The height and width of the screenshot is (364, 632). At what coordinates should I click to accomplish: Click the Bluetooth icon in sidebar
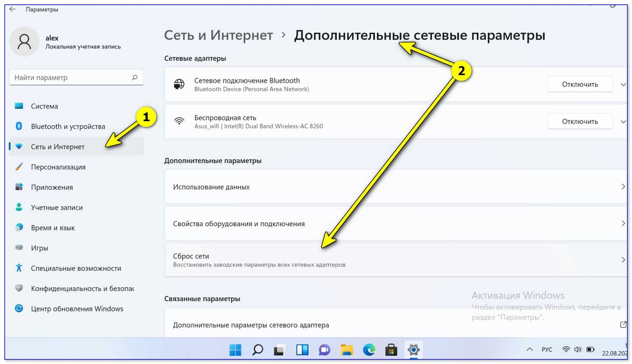[19, 126]
